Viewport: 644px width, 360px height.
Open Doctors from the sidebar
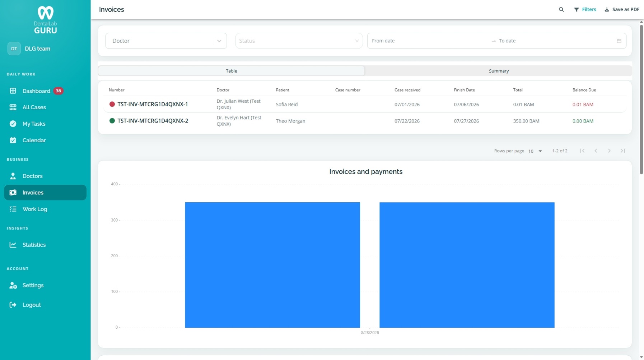(45, 176)
